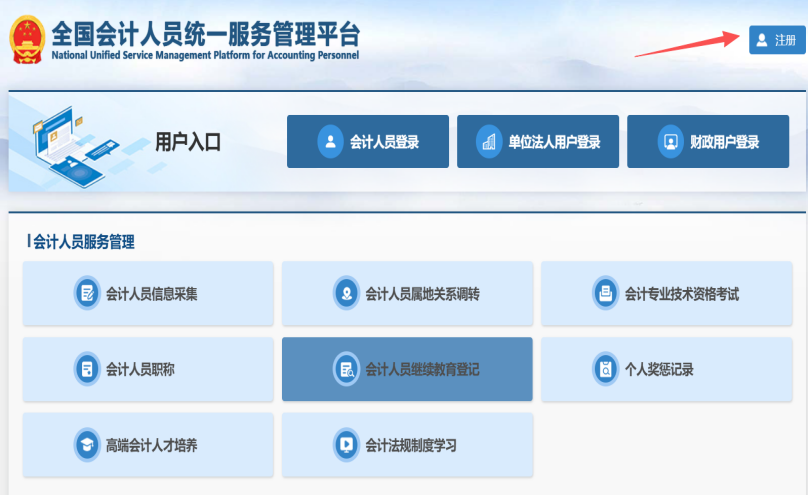Click the 会计人员信息采集 document-edit icon
The image size is (808, 496).
[x=87, y=294]
